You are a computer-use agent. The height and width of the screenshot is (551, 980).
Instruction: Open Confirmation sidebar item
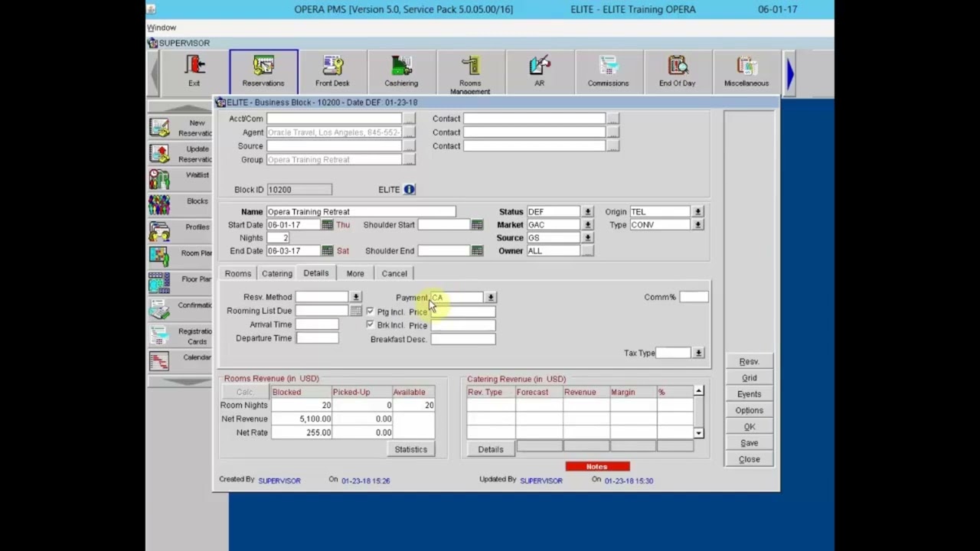180,309
